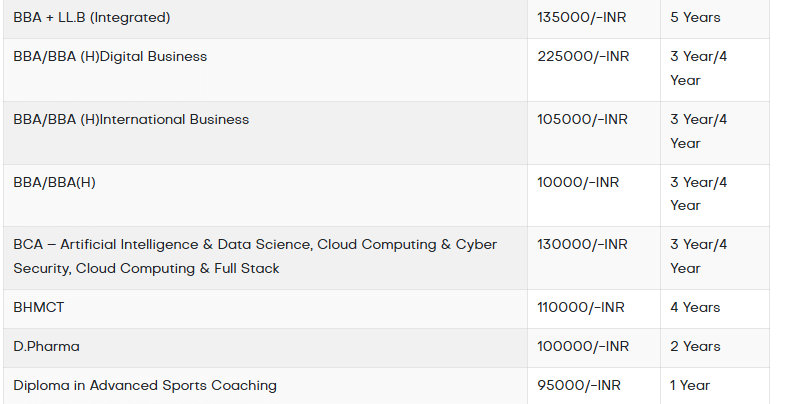Click the BBA + LL.B (Integrated) course cell
This screenshot has width=792, height=404.
coord(92,18)
